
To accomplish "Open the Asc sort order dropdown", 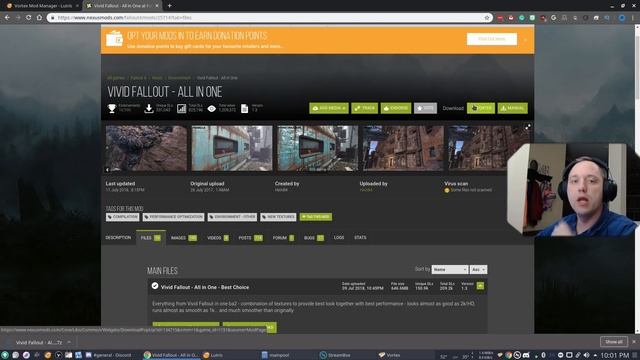I will pyautogui.click(x=478, y=270).
